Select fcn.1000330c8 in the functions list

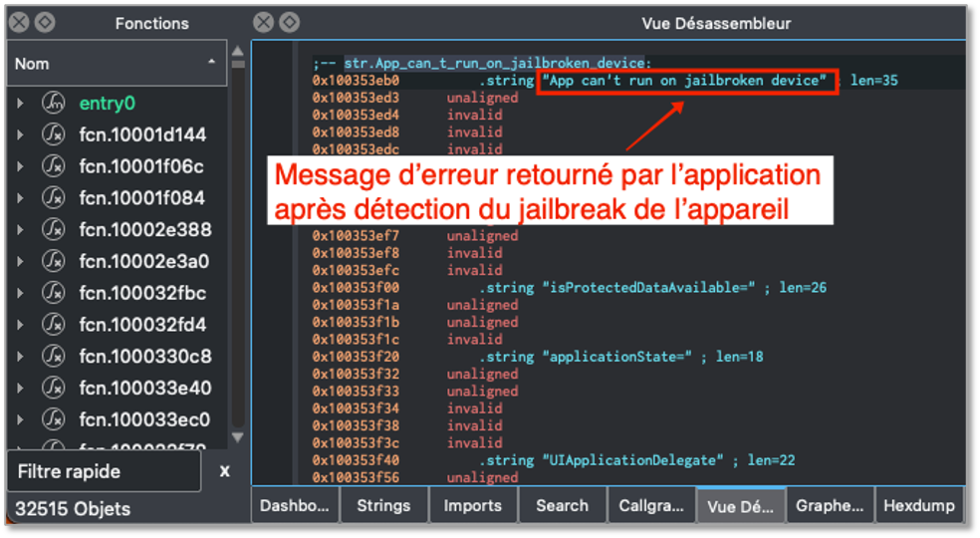[145, 356]
